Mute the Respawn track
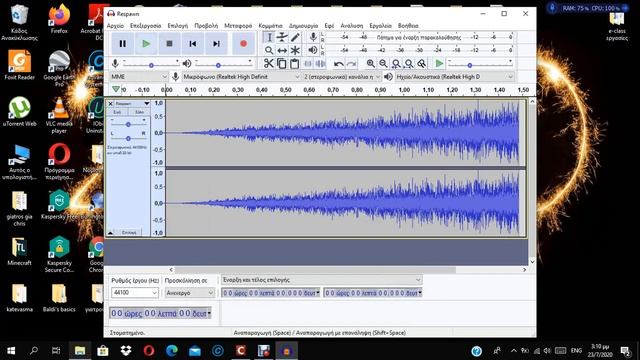This screenshot has width=640, height=360. (117, 112)
